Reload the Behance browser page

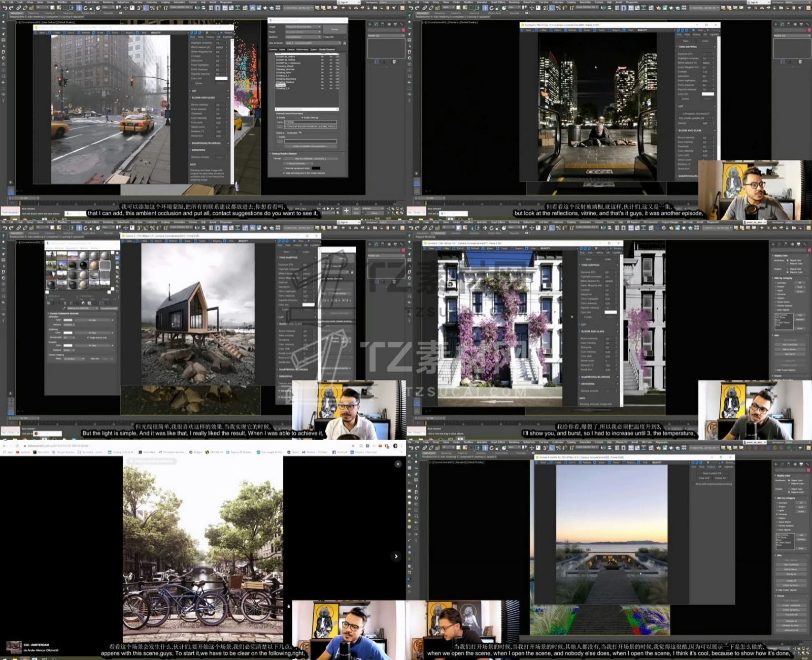pos(17,446)
